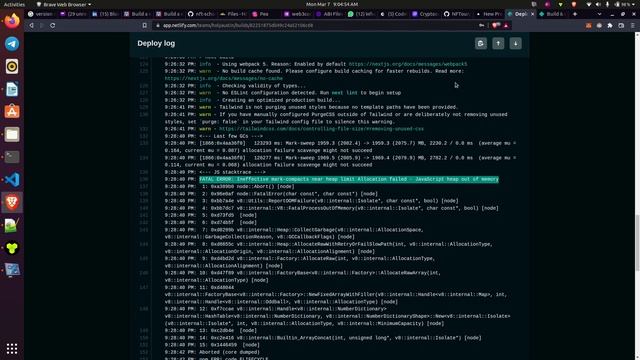
Task: Open the extensions puzzle icon
Action: [610, 25]
